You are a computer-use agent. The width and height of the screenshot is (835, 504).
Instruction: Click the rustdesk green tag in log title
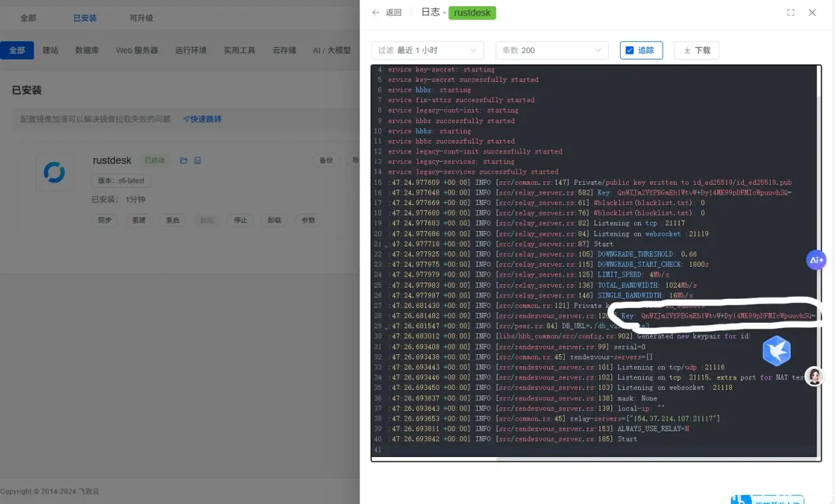click(472, 13)
